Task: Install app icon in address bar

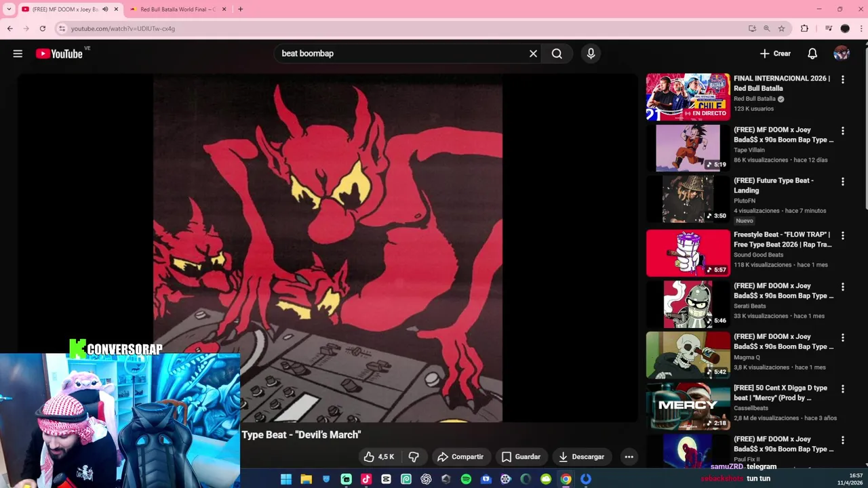Action: pyautogui.click(x=752, y=28)
